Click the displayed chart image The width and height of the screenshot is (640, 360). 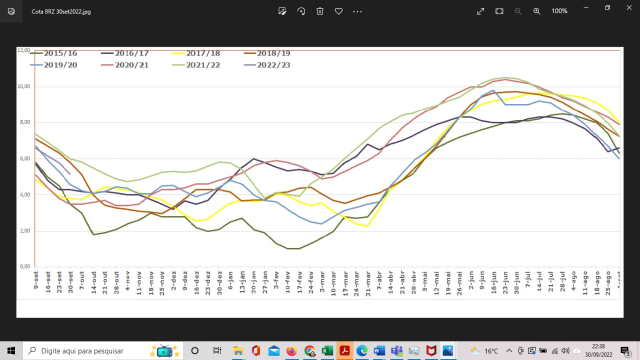[320, 182]
